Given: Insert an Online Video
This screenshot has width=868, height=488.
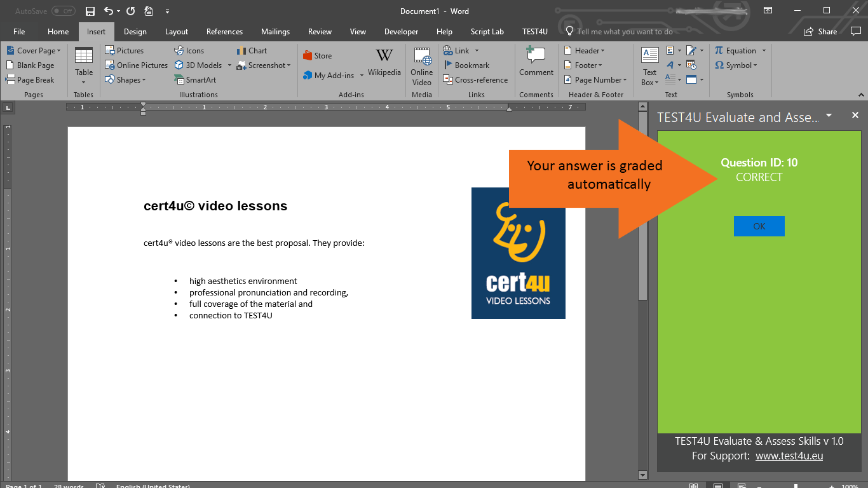Looking at the screenshot, I should click(x=421, y=66).
